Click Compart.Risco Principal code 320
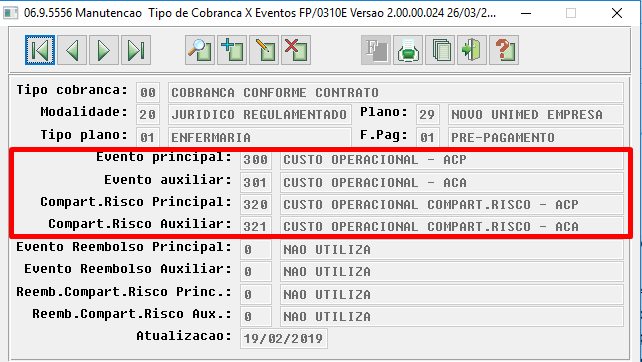Viewport: 642px width, 362px height. point(256,204)
